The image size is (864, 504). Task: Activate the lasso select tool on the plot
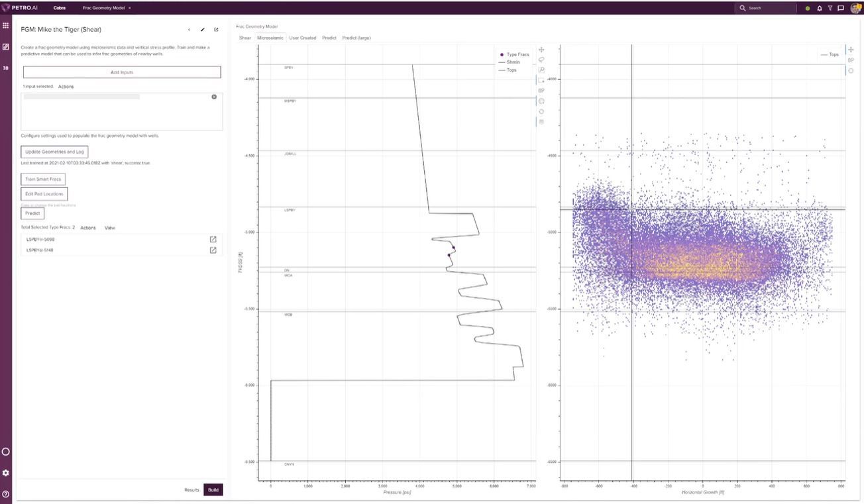click(x=541, y=60)
